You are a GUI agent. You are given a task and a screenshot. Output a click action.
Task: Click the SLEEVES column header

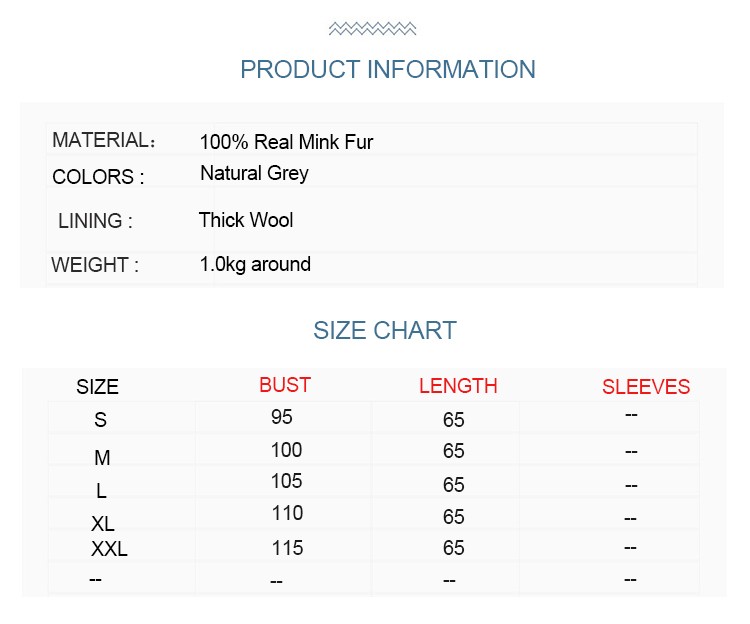(646, 387)
